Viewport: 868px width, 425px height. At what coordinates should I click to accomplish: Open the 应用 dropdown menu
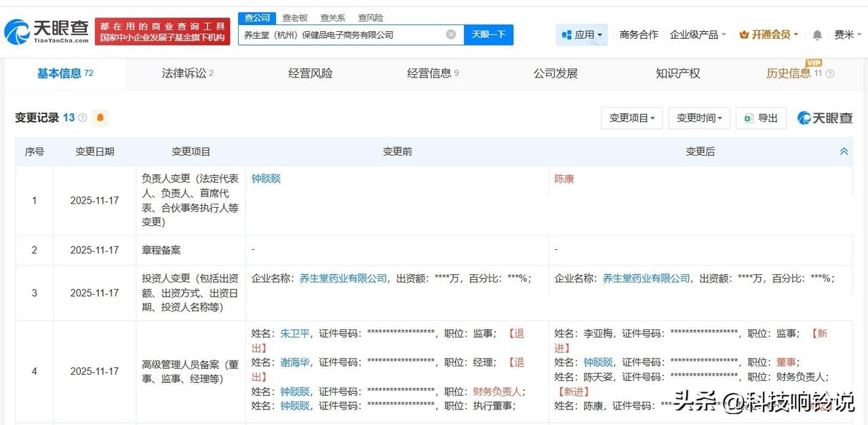(582, 35)
